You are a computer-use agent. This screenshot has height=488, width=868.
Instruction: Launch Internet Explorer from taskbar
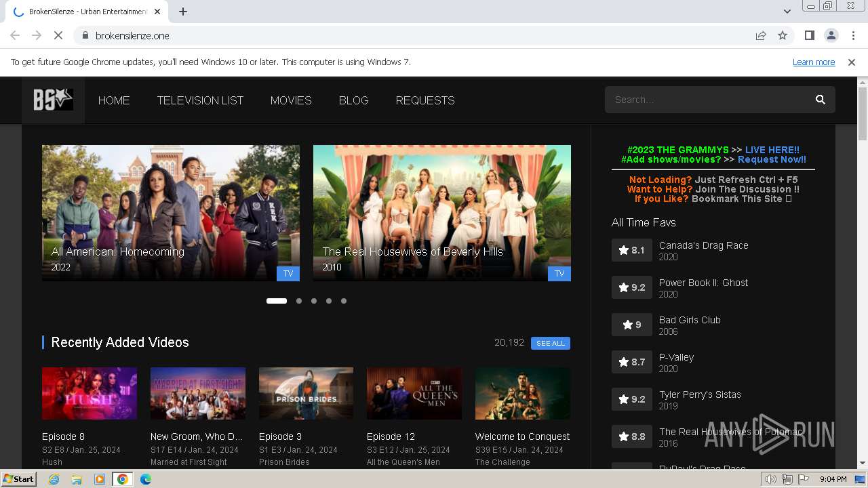click(54, 479)
